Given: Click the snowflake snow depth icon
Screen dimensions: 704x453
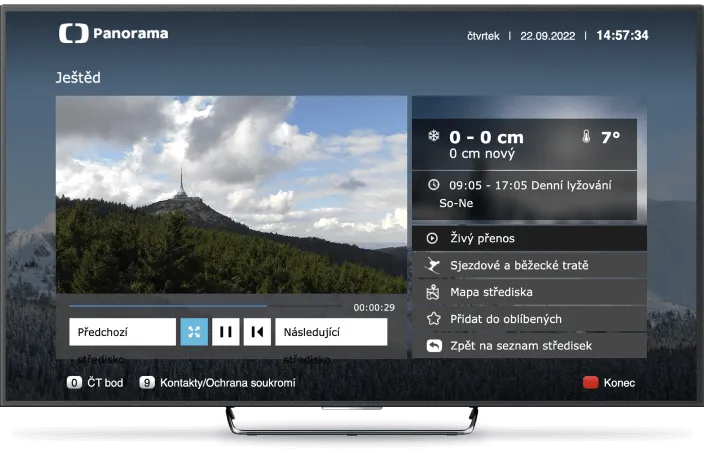Looking at the screenshot, I should 434,136.
